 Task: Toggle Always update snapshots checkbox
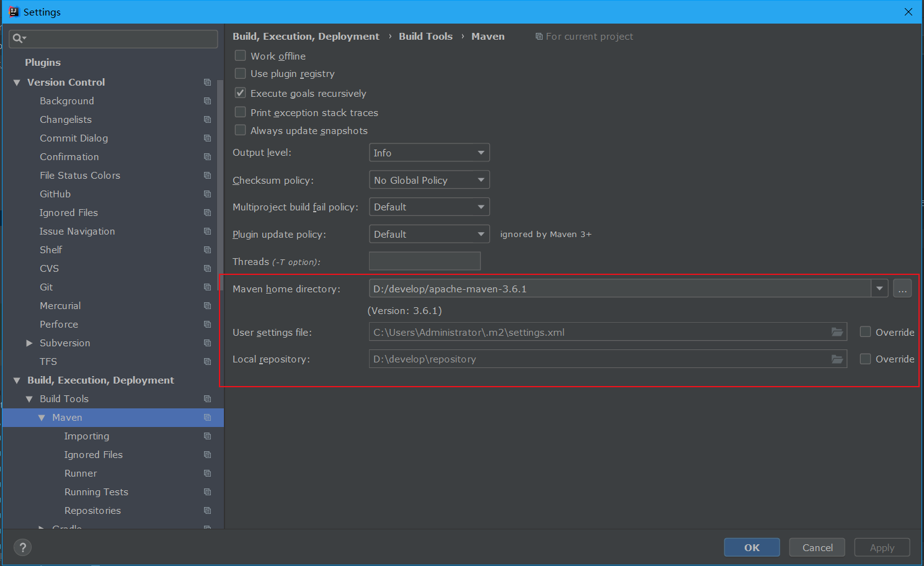click(x=240, y=130)
